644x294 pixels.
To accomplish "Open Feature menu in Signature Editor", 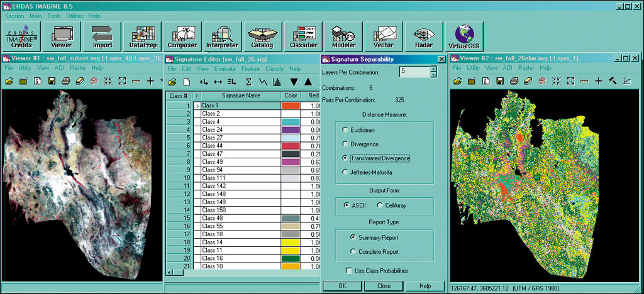I will point(250,69).
